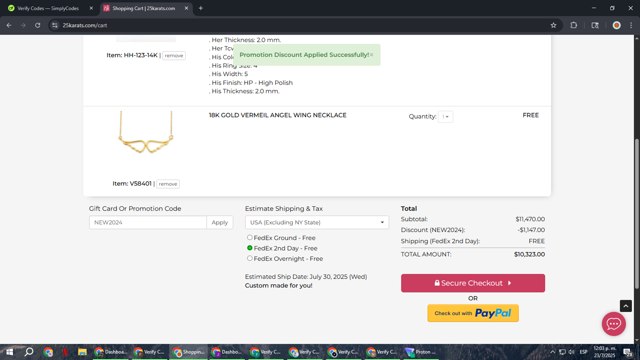
Task: Proceed with Secure Checkout
Action: [473, 283]
